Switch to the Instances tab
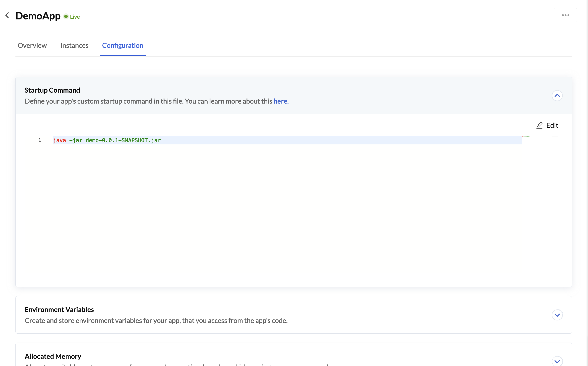This screenshot has width=588, height=366. pyautogui.click(x=74, y=45)
